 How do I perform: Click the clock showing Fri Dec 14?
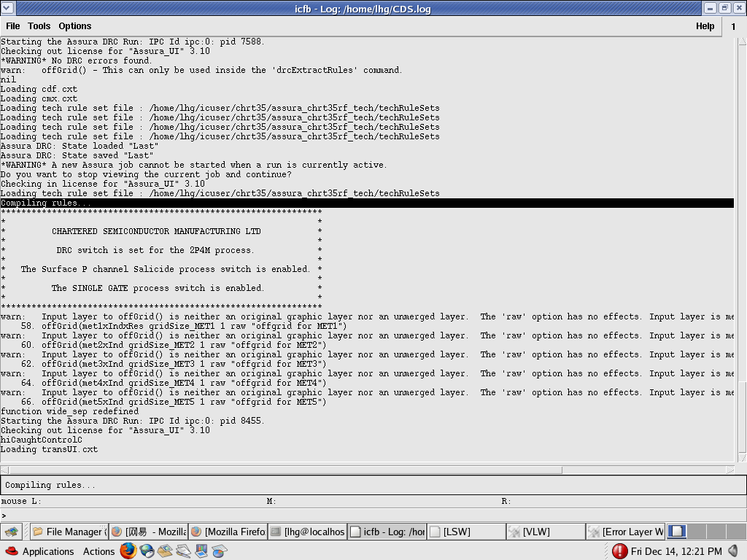tap(676, 551)
